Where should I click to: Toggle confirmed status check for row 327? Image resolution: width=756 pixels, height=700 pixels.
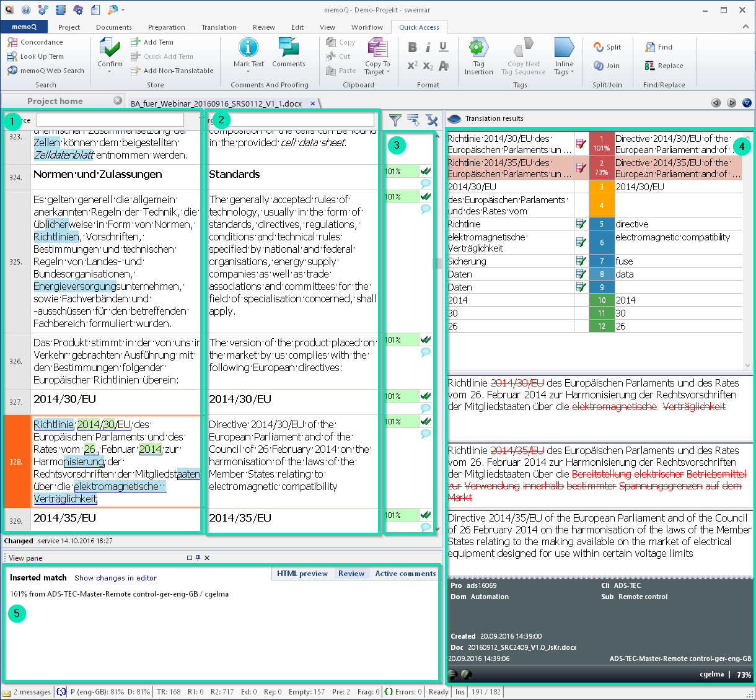[426, 395]
